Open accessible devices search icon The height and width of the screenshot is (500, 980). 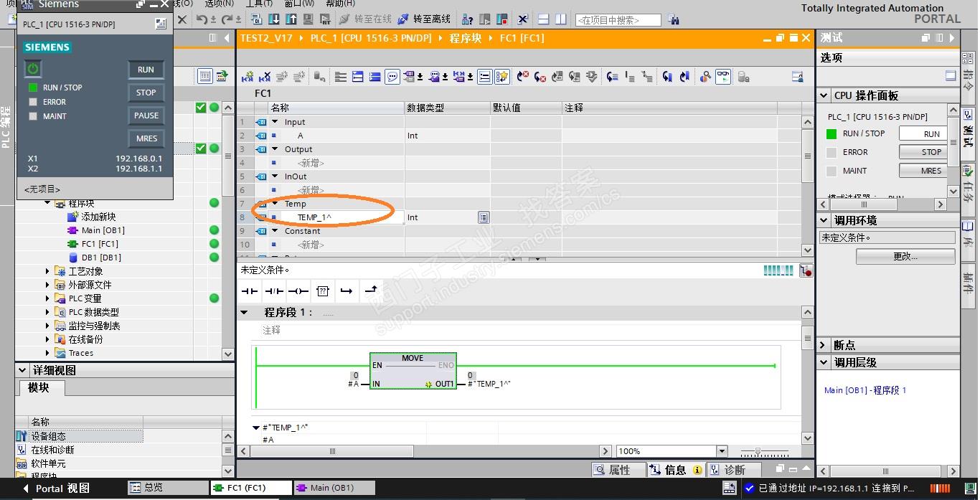(467, 19)
